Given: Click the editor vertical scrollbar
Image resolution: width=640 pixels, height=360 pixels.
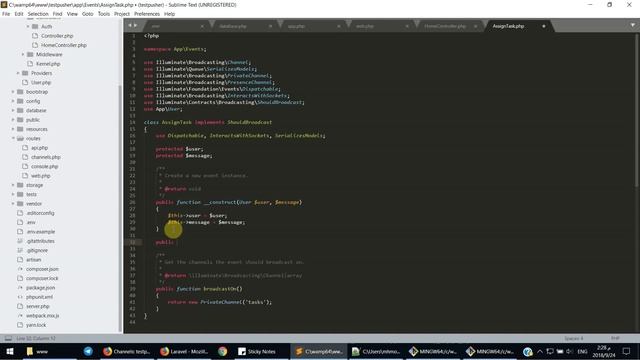Looking at the screenshot, I should (x=637, y=110).
